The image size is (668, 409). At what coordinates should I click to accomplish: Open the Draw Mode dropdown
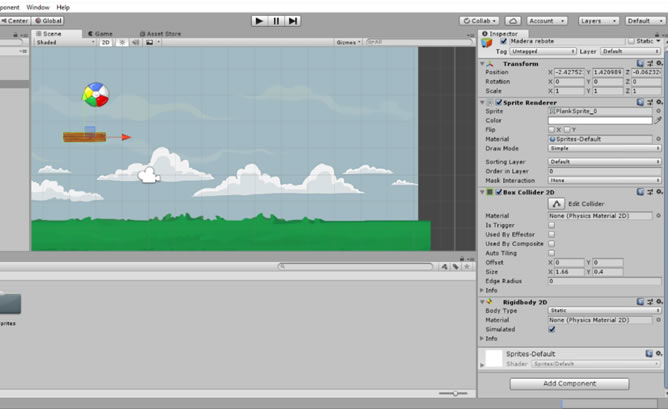point(604,148)
